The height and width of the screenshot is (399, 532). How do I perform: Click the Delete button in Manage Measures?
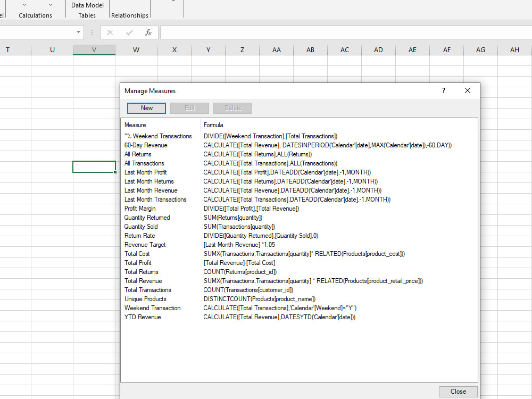pos(232,108)
